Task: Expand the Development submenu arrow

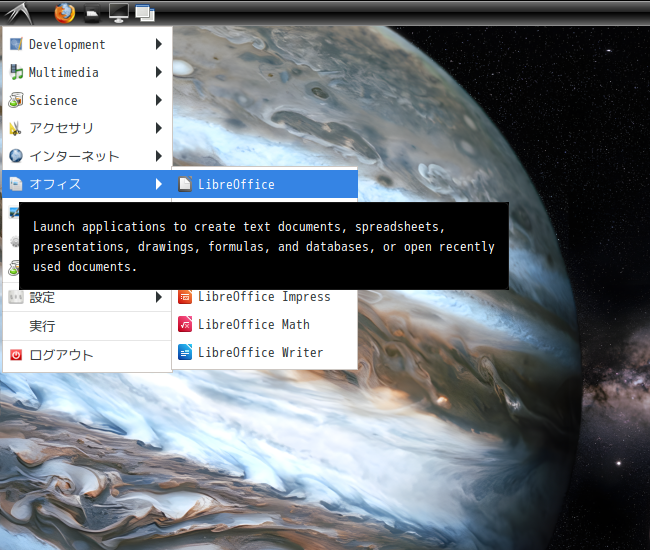Action: pyautogui.click(x=159, y=44)
